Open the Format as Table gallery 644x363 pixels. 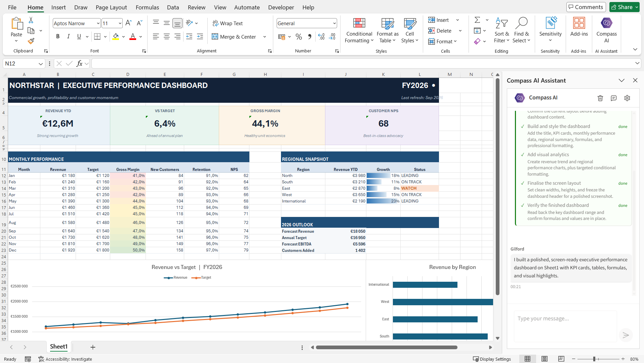pos(388,30)
